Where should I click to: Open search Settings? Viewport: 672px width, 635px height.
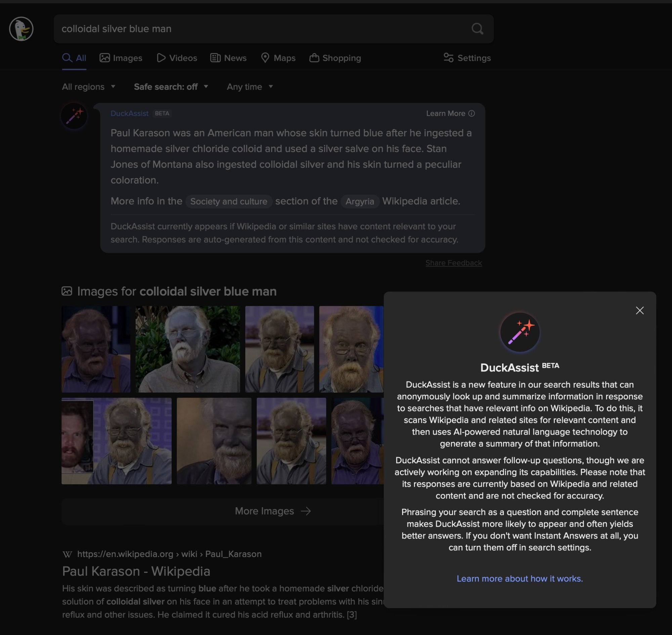(467, 58)
